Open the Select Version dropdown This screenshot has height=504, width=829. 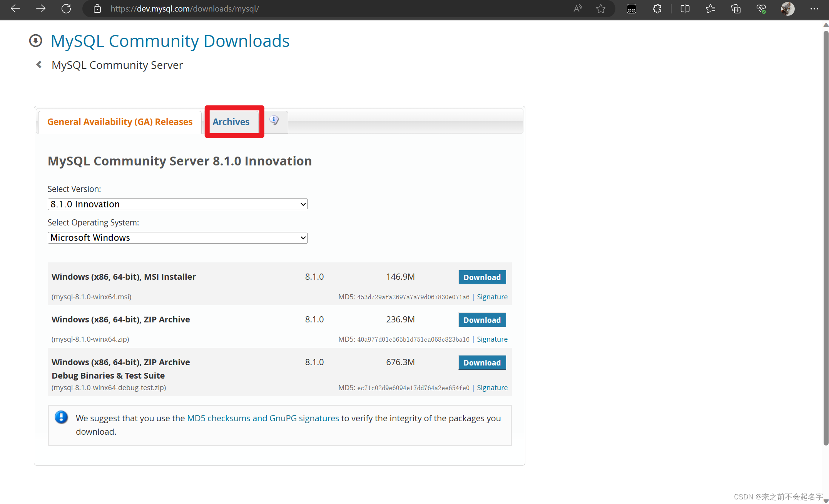[x=177, y=204]
